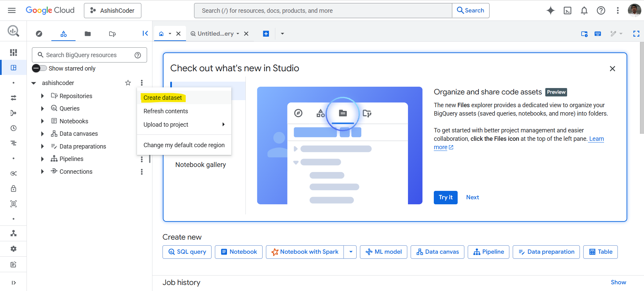Select the Notebook gallery item
This screenshot has width=644, height=291.
coord(200,165)
